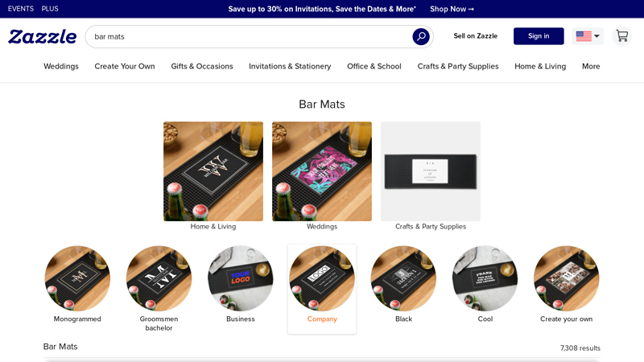Image resolution: width=644 pixels, height=362 pixels.
Task: Choose the Business bar mat category image
Action: pos(240,278)
